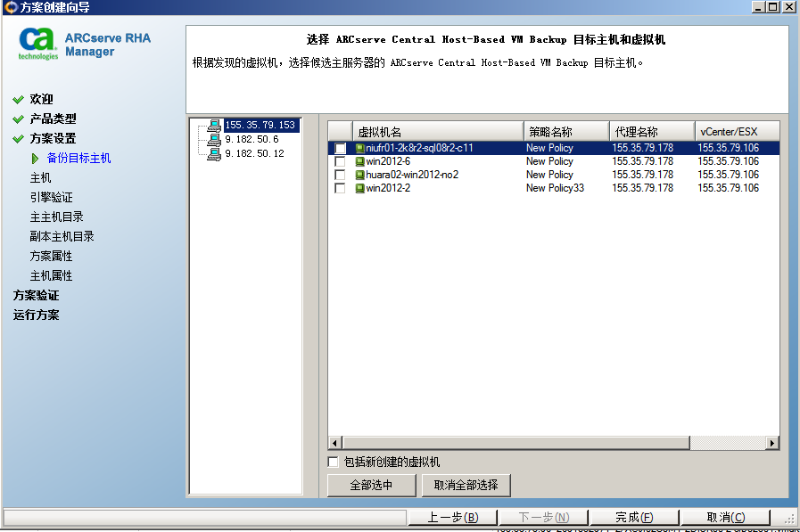Image resolution: width=800 pixels, height=532 pixels.
Task: Click proxy 155.35.79.178 in huara02 row
Action: coord(643,175)
